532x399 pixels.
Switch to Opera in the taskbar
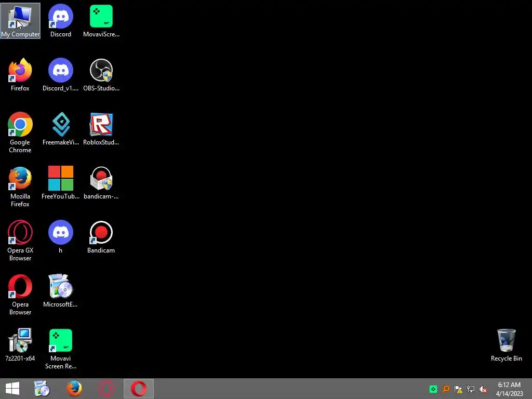138,389
